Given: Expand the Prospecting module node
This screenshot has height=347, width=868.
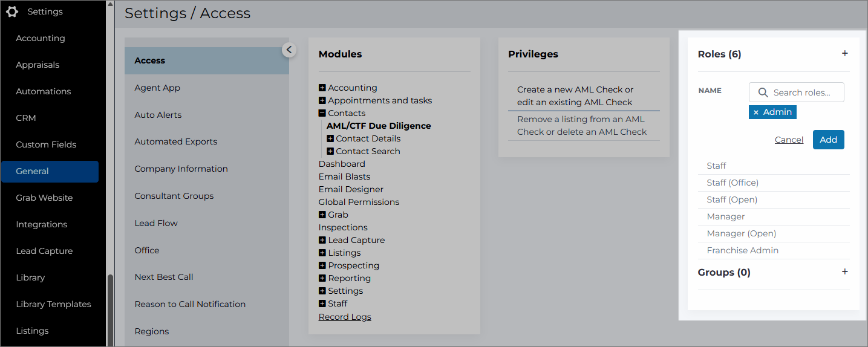Looking at the screenshot, I should point(322,265).
